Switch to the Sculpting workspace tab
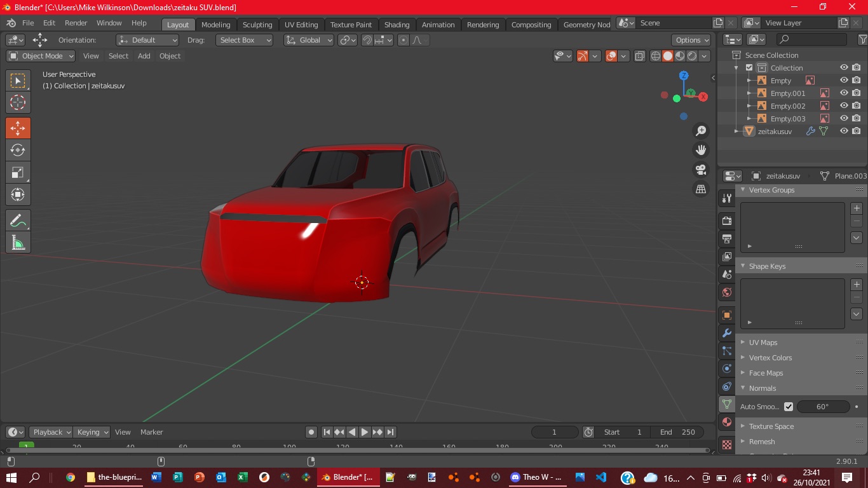The width and height of the screenshot is (868, 488). [x=257, y=25]
